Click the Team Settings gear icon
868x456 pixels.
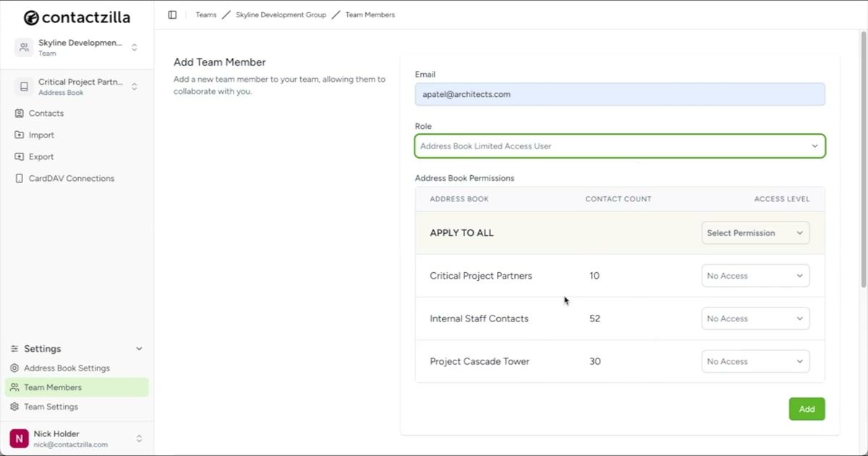15,407
